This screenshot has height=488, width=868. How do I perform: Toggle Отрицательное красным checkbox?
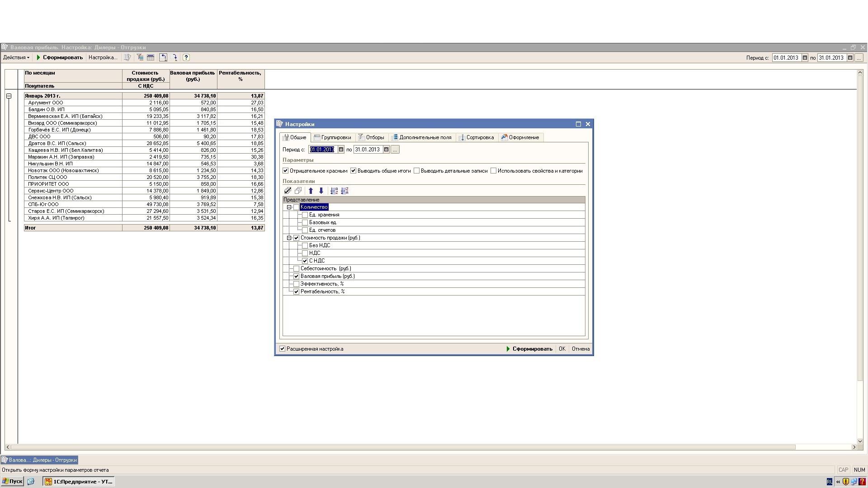click(286, 171)
